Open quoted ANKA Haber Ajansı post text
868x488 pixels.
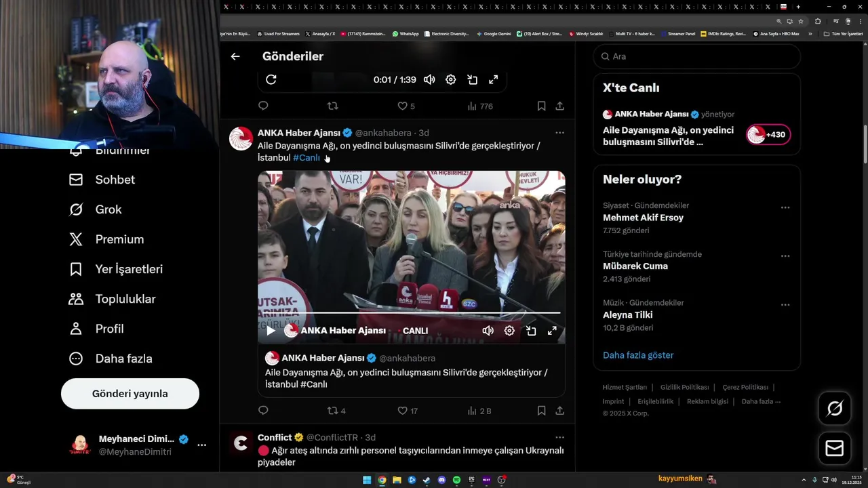click(406, 378)
